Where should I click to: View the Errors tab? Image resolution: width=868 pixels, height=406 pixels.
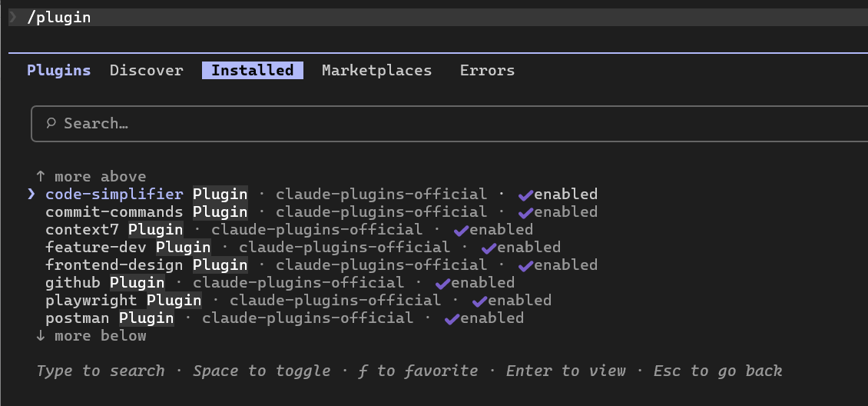(487, 70)
